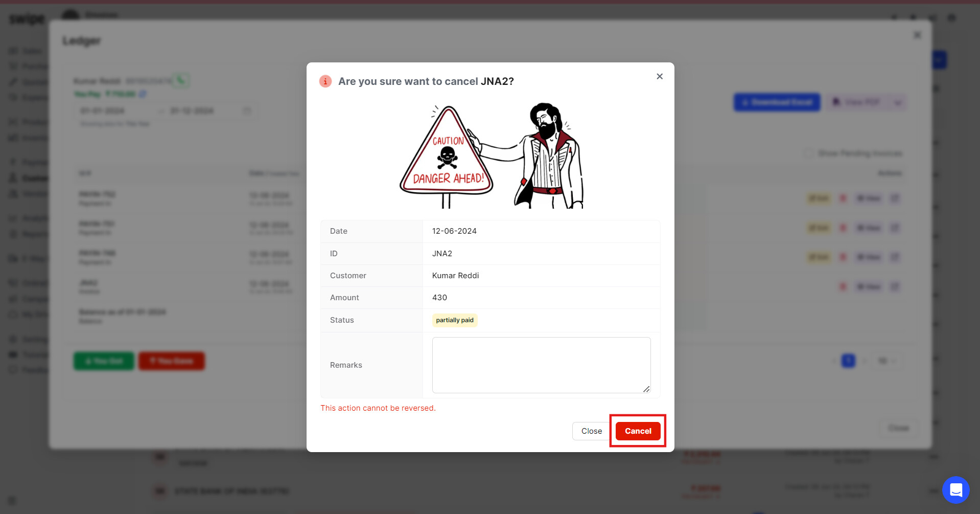Click the Close button in the dialog

click(x=591, y=431)
